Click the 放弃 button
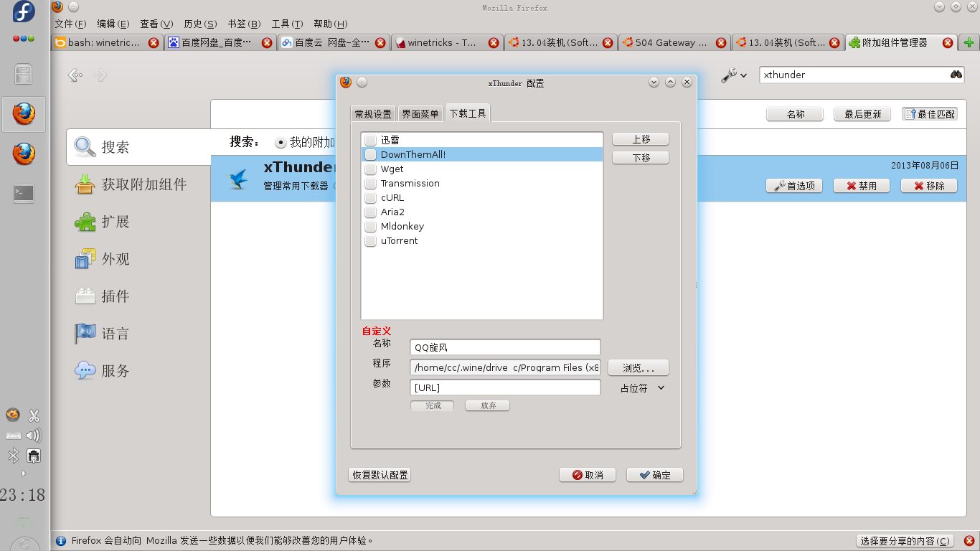 (x=488, y=405)
